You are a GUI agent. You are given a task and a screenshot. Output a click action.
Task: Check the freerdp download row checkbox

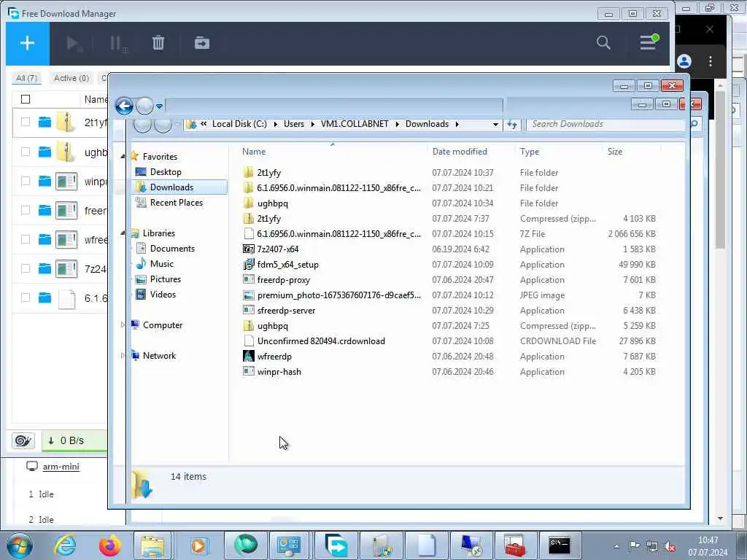click(26, 210)
